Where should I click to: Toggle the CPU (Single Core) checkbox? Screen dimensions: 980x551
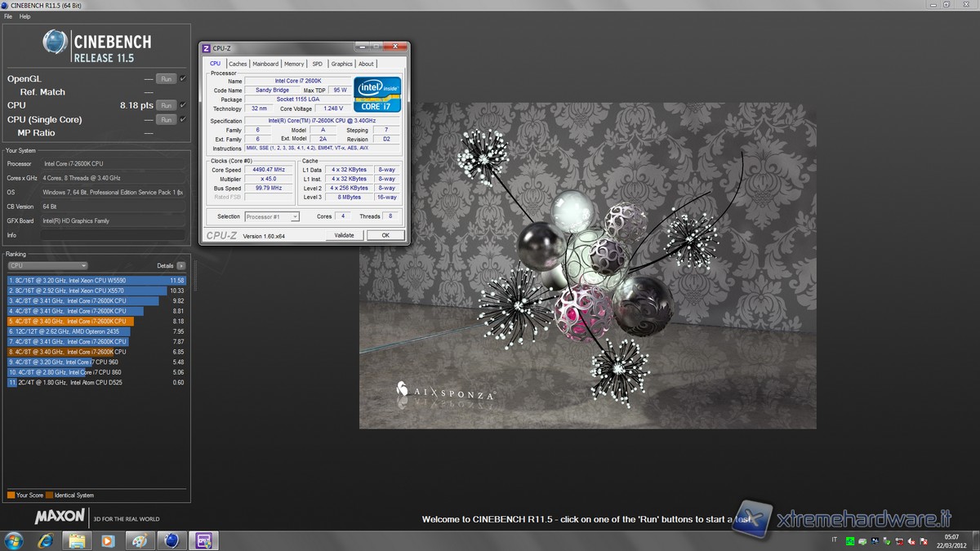[x=183, y=119]
